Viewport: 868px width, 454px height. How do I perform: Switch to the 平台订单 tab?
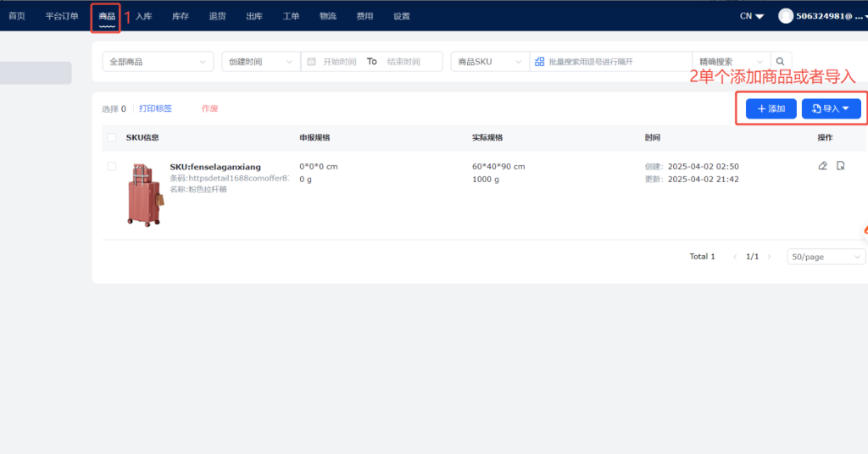tap(62, 16)
